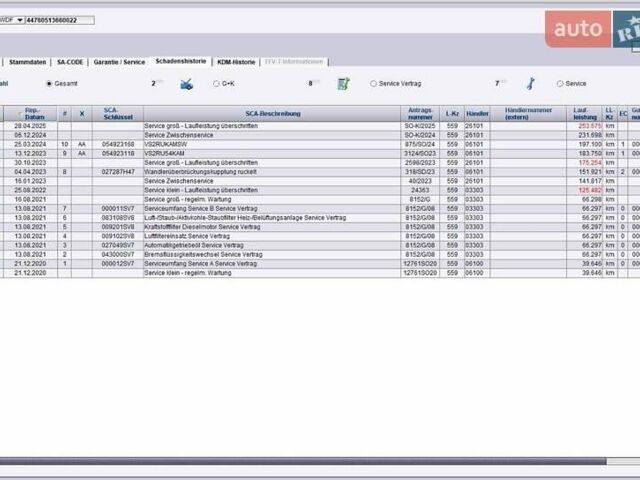Click the VIN number input field
The width and height of the screenshot is (640, 480).
60,20
